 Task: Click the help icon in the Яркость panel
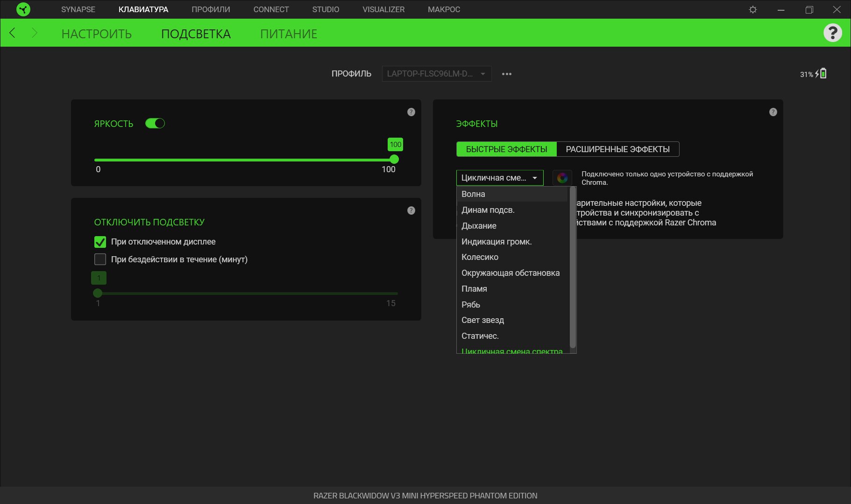411,112
